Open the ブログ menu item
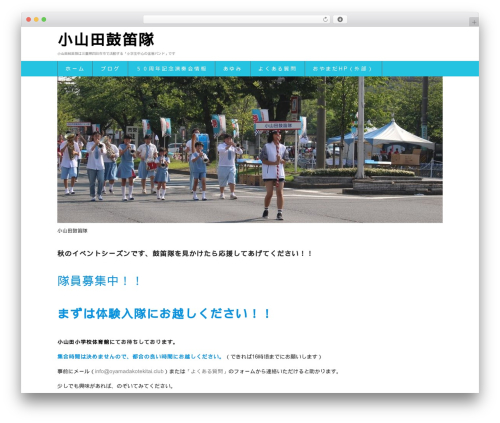 pyautogui.click(x=110, y=69)
